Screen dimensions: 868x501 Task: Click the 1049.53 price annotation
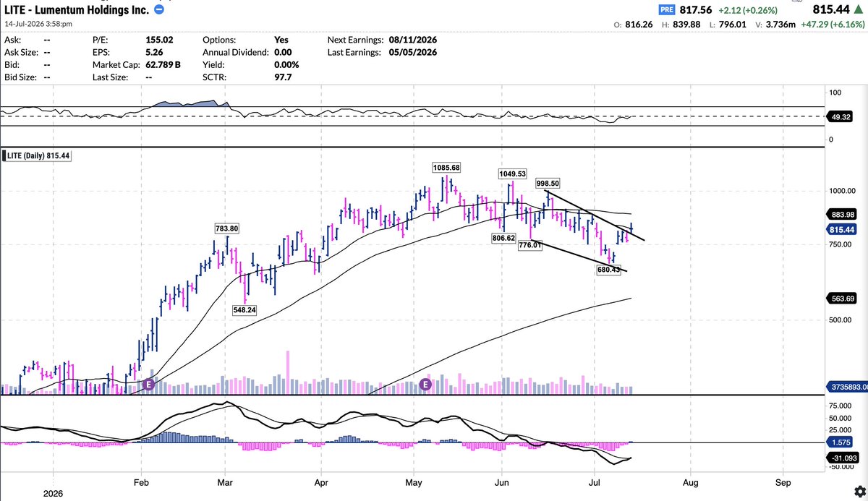512,174
